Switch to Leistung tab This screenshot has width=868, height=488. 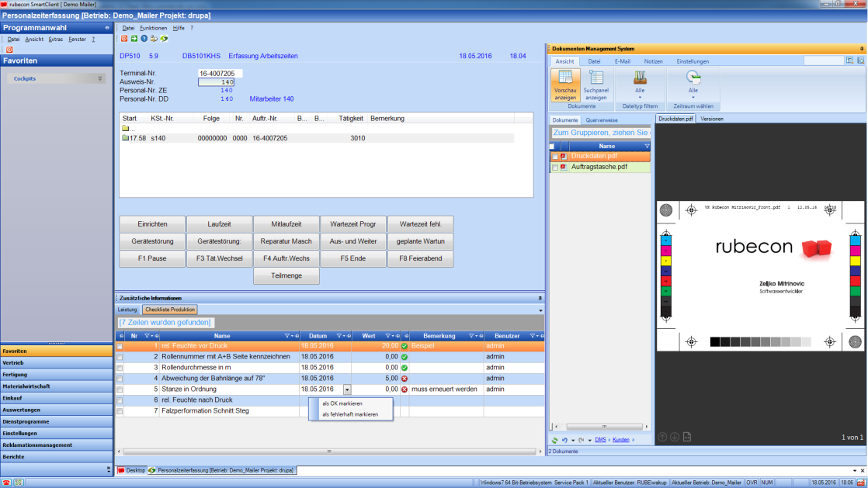tap(127, 310)
